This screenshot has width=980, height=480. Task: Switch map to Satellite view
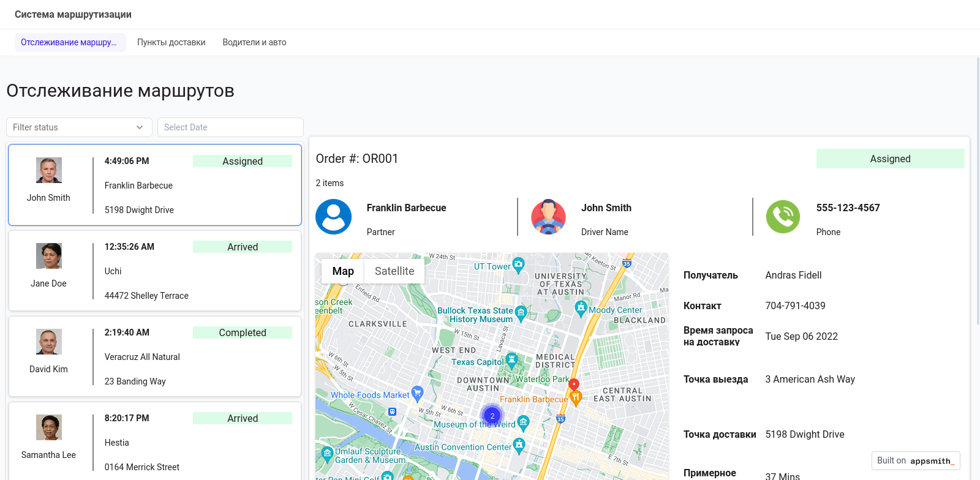point(394,271)
